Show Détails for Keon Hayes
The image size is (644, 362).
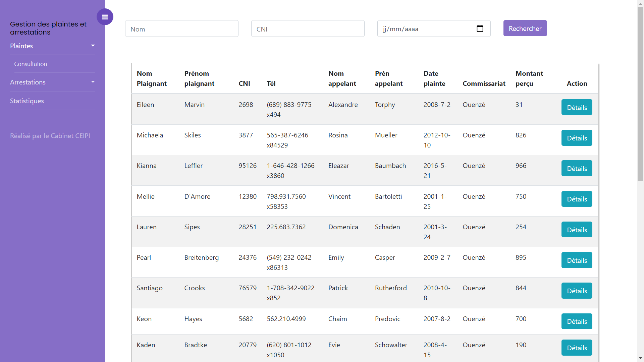click(577, 321)
